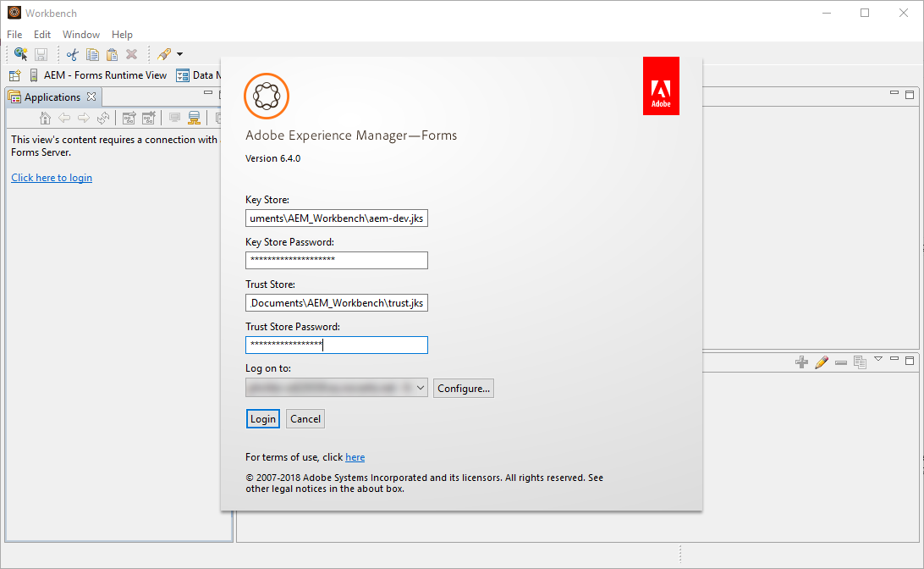Minimize the Applications view panel
The image size is (924, 569).
click(x=208, y=92)
